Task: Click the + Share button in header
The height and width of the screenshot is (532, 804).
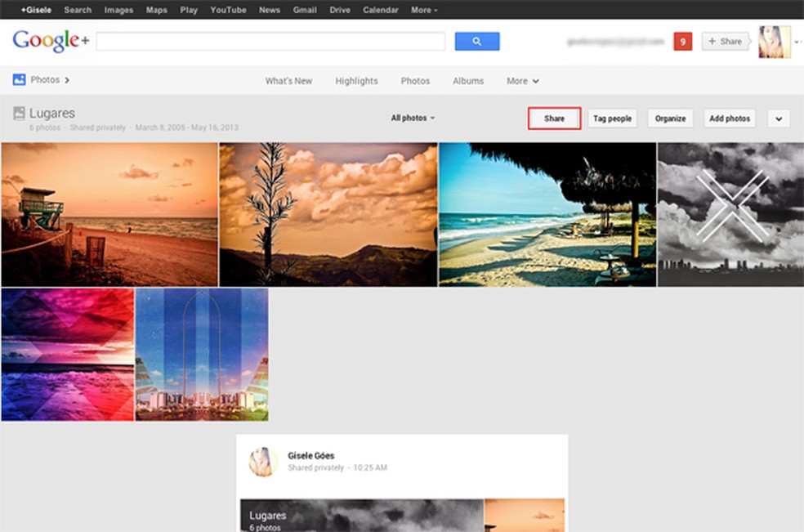Action: [725, 42]
